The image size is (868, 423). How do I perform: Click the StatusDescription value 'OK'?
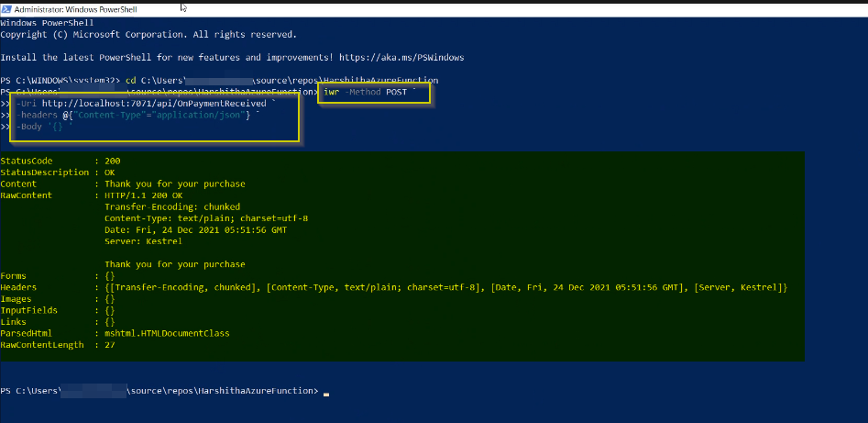coord(110,173)
